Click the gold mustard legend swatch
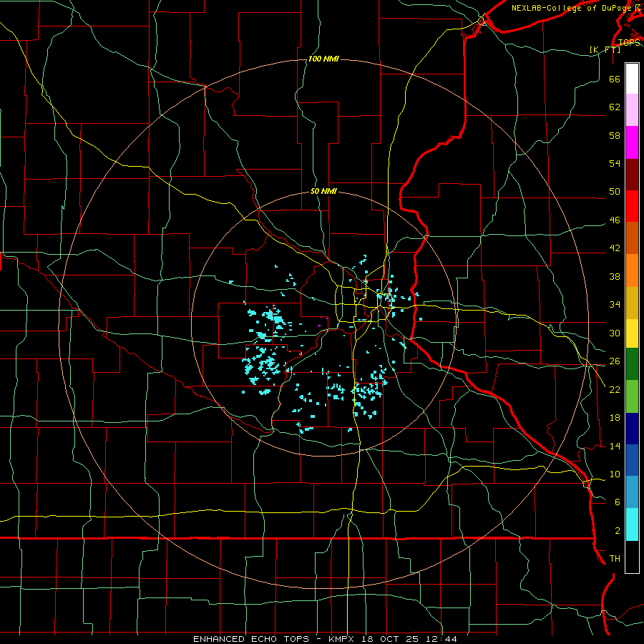The height and width of the screenshot is (644, 644). [x=632, y=303]
